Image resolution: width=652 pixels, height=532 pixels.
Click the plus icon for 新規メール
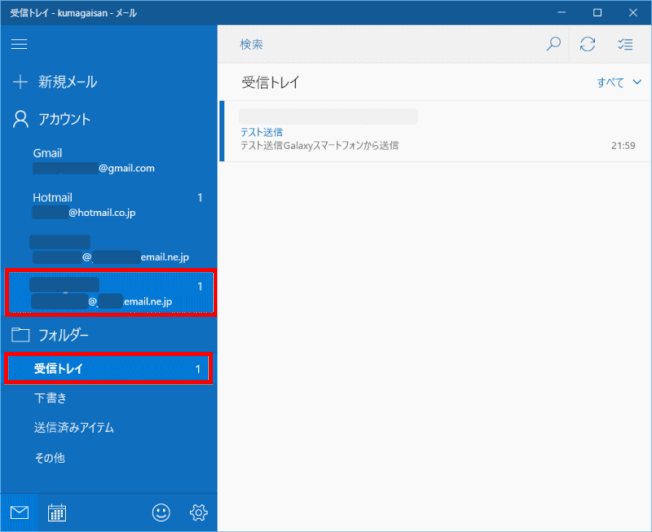click(20, 82)
